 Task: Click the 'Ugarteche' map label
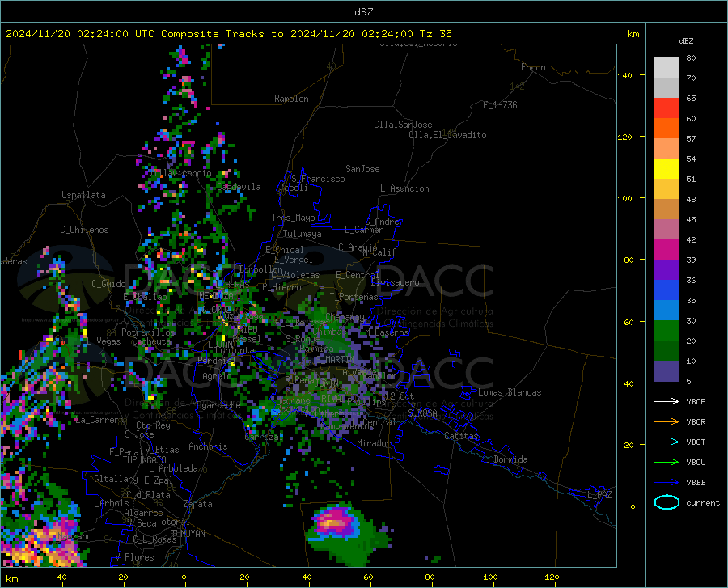tap(218, 405)
